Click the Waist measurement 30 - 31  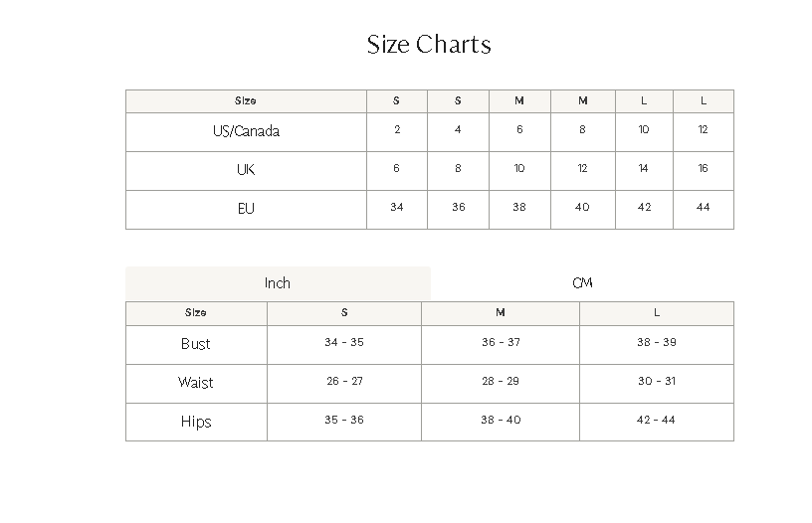pos(657,381)
